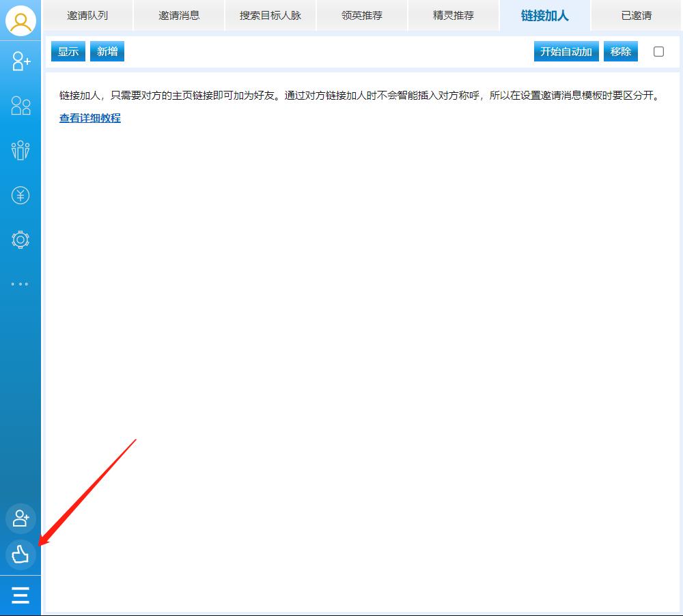
Task: Open the contacts group icon
Action: coord(20,106)
